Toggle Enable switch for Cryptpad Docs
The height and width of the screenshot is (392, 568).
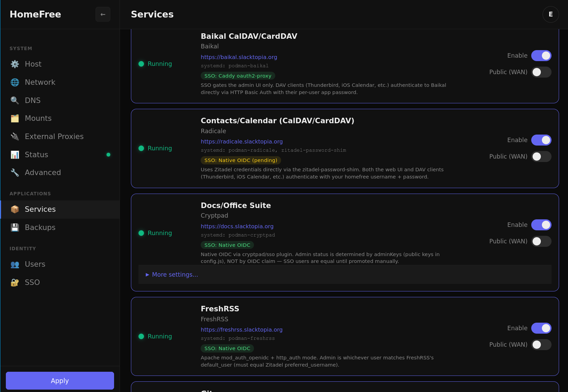click(x=541, y=225)
